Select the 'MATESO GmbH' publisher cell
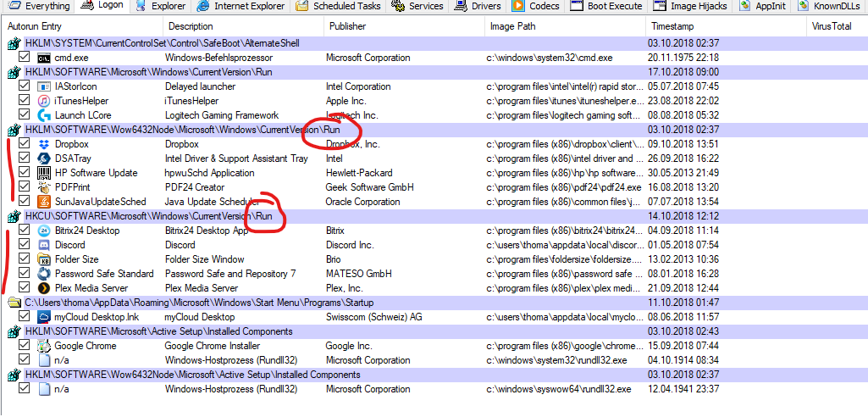The width and height of the screenshot is (868, 417). click(359, 274)
